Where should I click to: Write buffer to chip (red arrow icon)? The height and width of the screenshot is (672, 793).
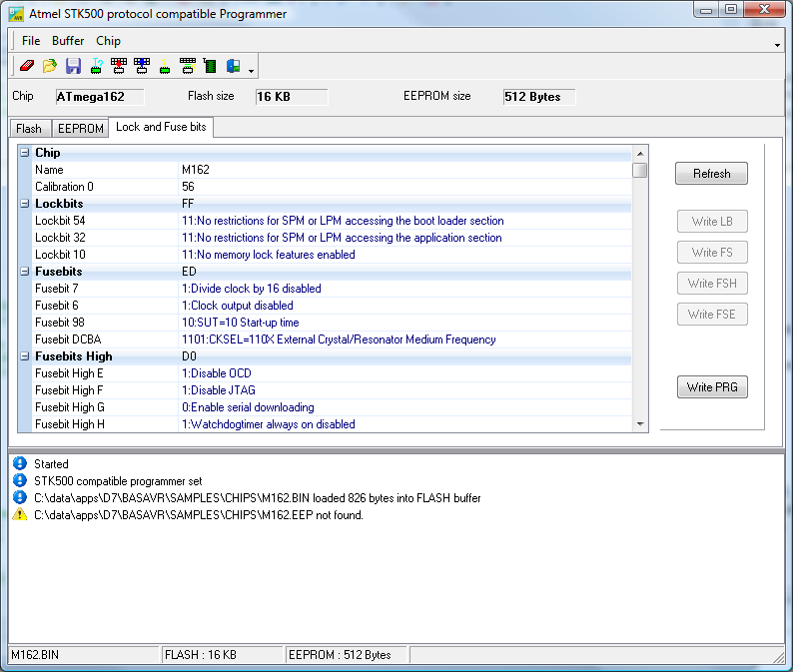point(119,66)
